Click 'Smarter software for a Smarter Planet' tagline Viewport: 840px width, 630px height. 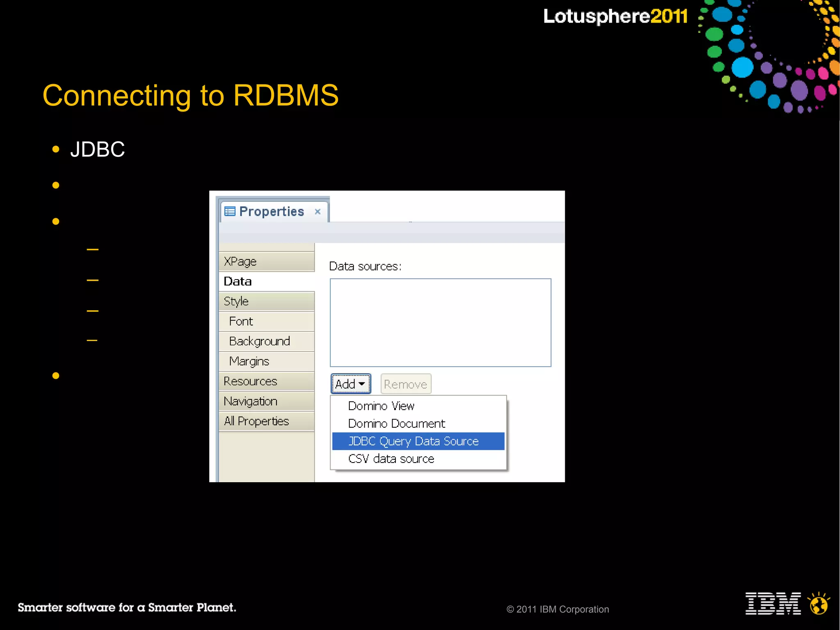pyautogui.click(x=127, y=607)
